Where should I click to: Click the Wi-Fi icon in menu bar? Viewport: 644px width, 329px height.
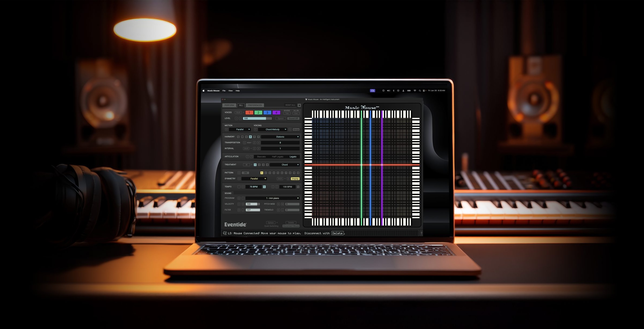pos(415,91)
